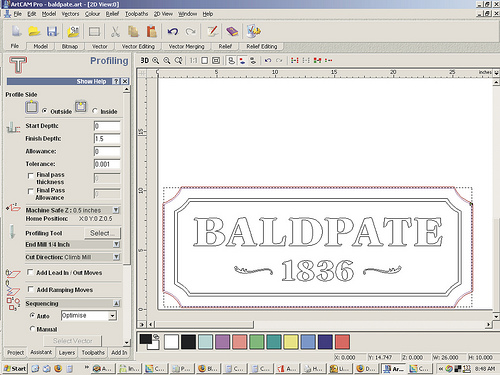Check Add Ramping Moves option
500x375 pixels.
point(31,289)
